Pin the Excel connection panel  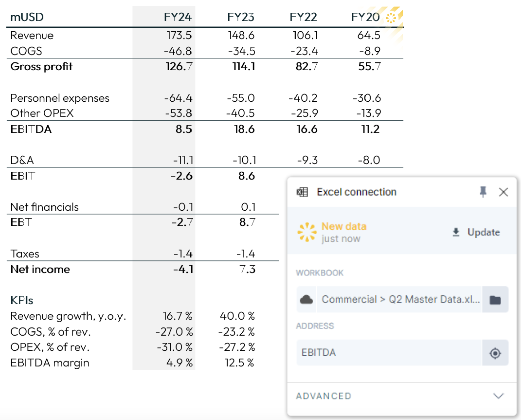(483, 192)
